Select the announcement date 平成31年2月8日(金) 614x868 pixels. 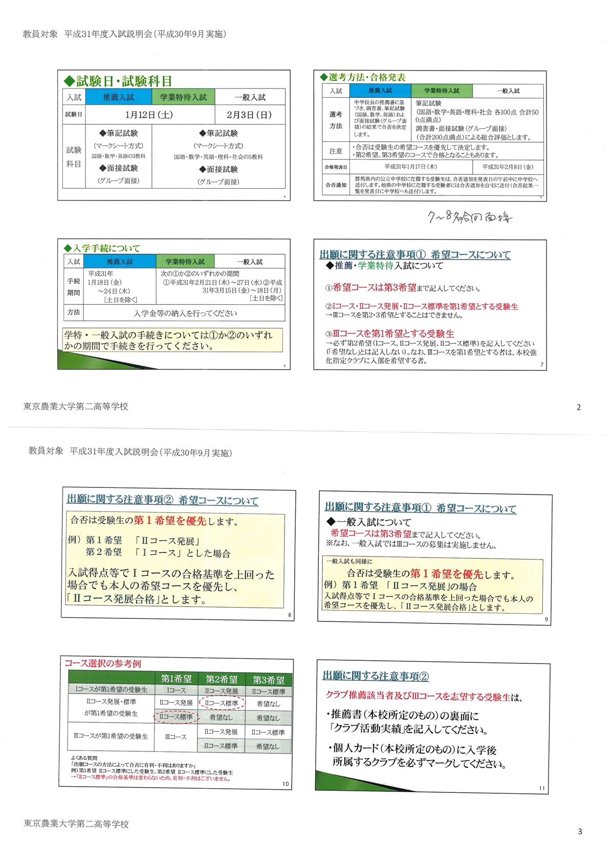coord(508,167)
